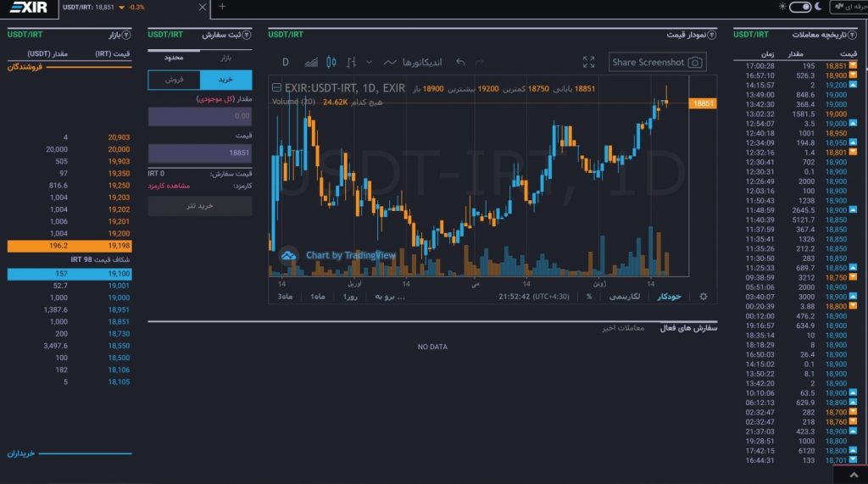Open the recent trades tab

(x=623, y=328)
